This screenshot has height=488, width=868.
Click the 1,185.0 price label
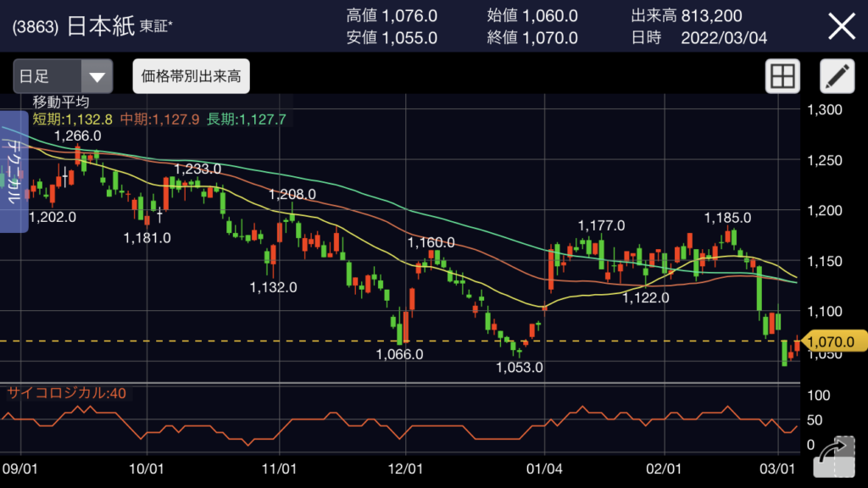727,218
